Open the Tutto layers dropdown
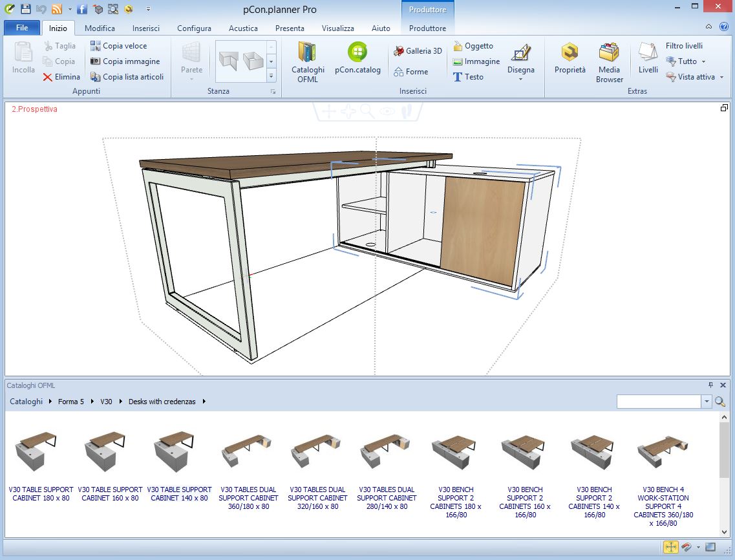The image size is (735, 560). click(x=703, y=61)
